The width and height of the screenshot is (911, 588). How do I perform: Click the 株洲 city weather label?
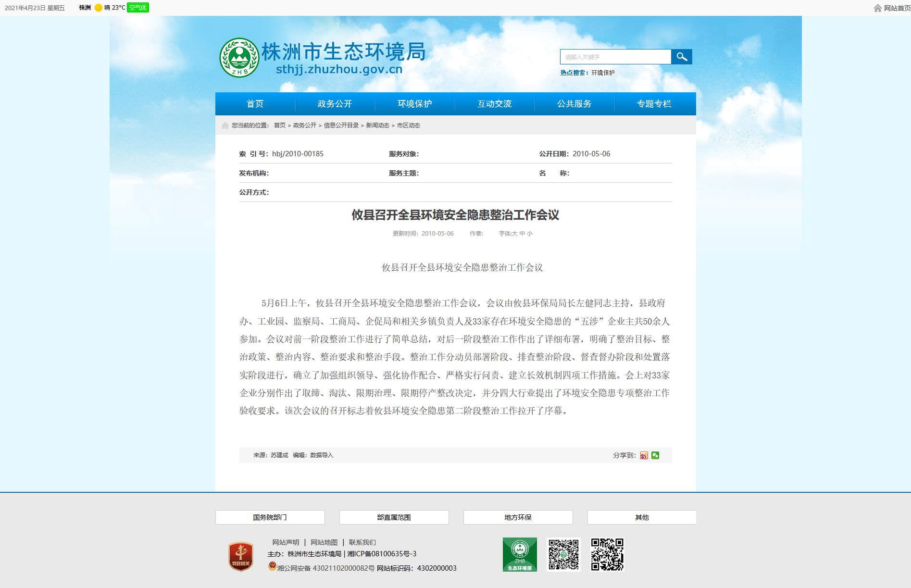point(85,8)
